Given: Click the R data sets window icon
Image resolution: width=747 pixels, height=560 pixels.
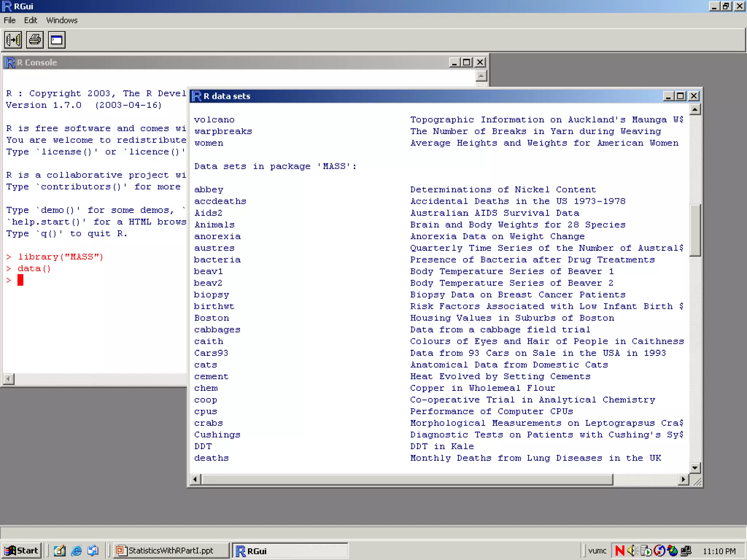Looking at the screenshot, I should pos(197,96).
